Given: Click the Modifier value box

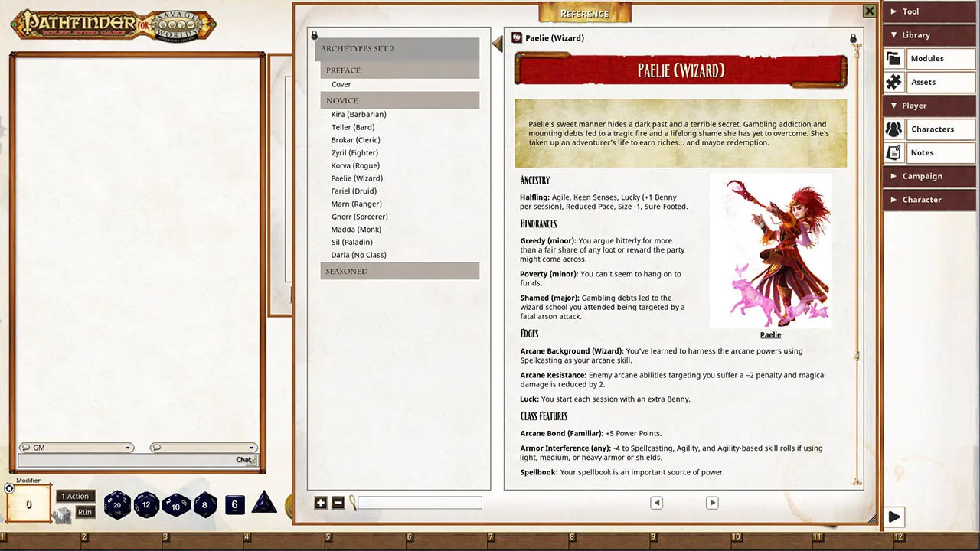Looking at the screenshot, I should coord(29,505).
